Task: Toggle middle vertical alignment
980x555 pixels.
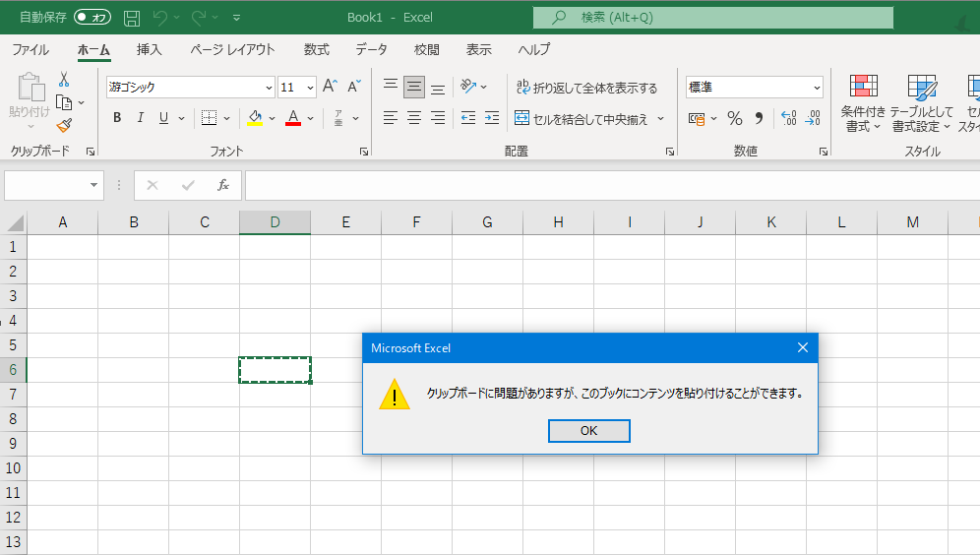Action: 414,87
